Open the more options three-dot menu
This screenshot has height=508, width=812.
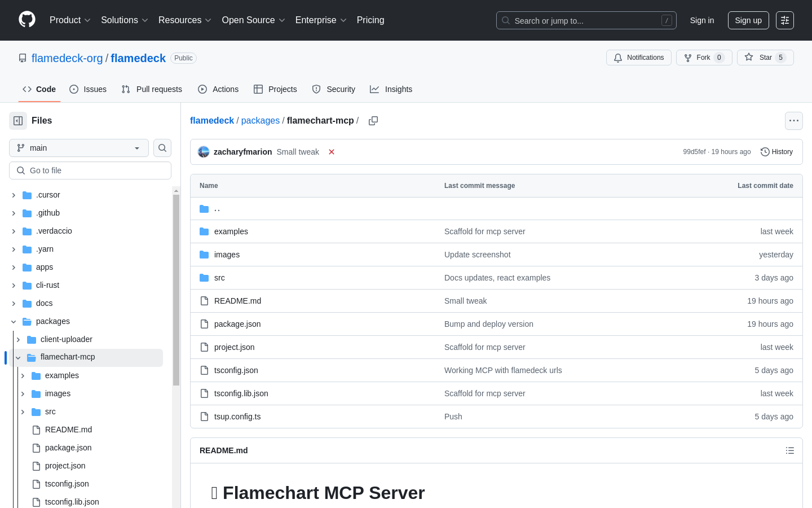(794, 121)
